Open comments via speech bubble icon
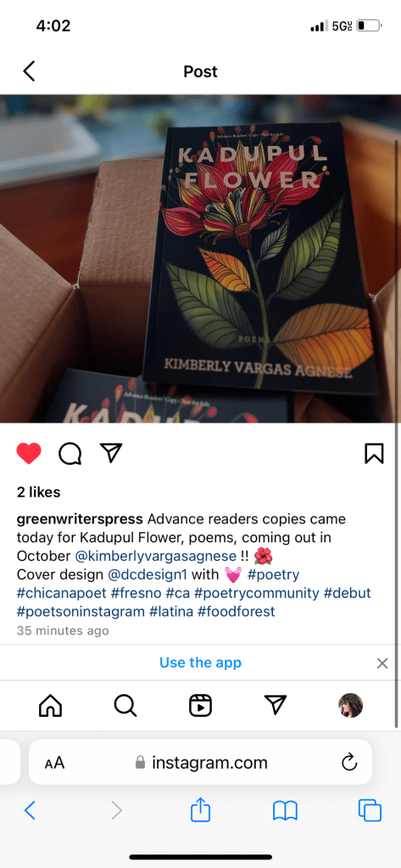Image resolution: width=401 pixels, height=868 pixels. 70,454
